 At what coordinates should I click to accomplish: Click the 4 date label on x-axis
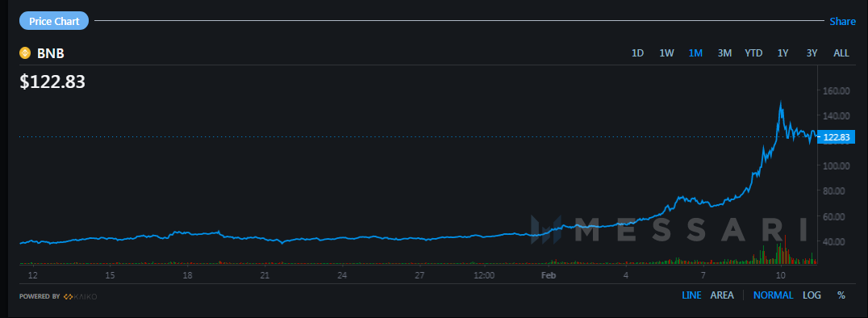(625, 274)
